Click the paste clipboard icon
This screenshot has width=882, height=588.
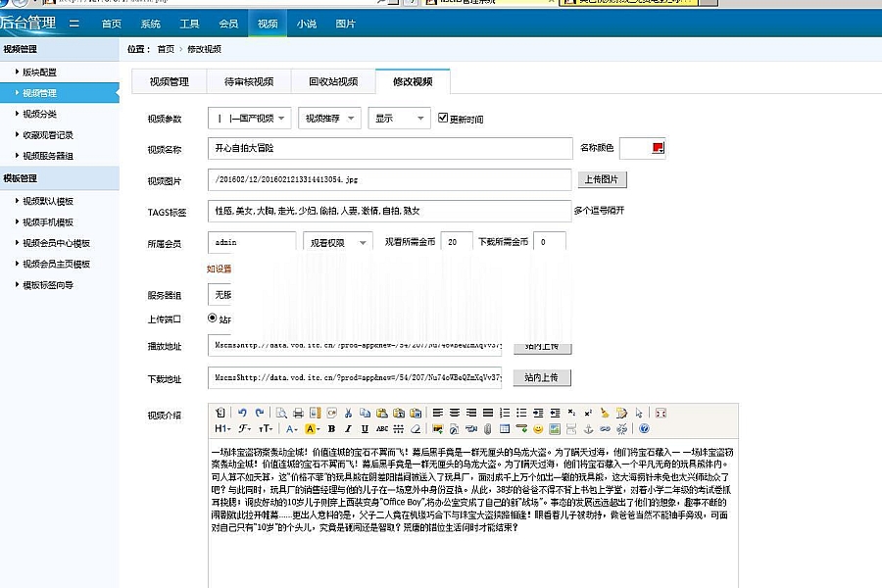tap(381, 413)
